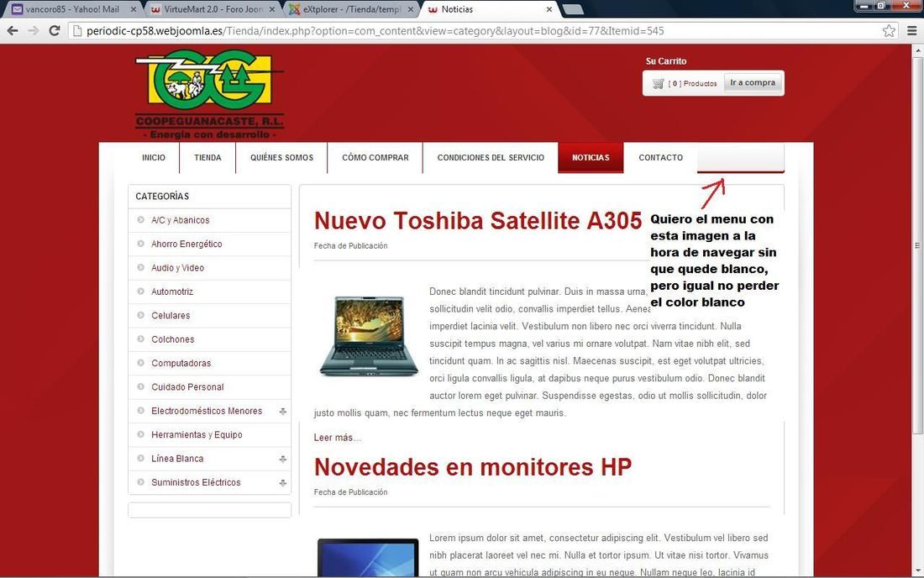Reload the page with refresh icon
The height and width of the screenshot is (578, 924).
coord(55,30)
